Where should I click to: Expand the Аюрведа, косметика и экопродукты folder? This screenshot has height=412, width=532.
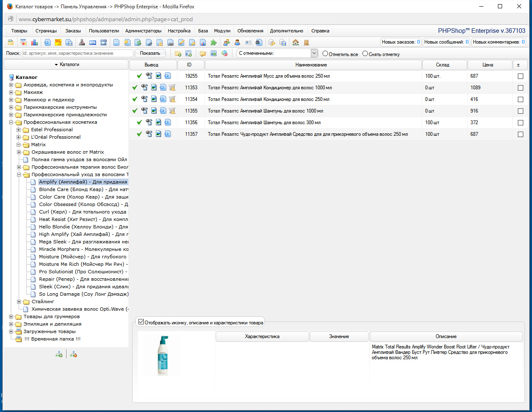click(x=11, y=85)
